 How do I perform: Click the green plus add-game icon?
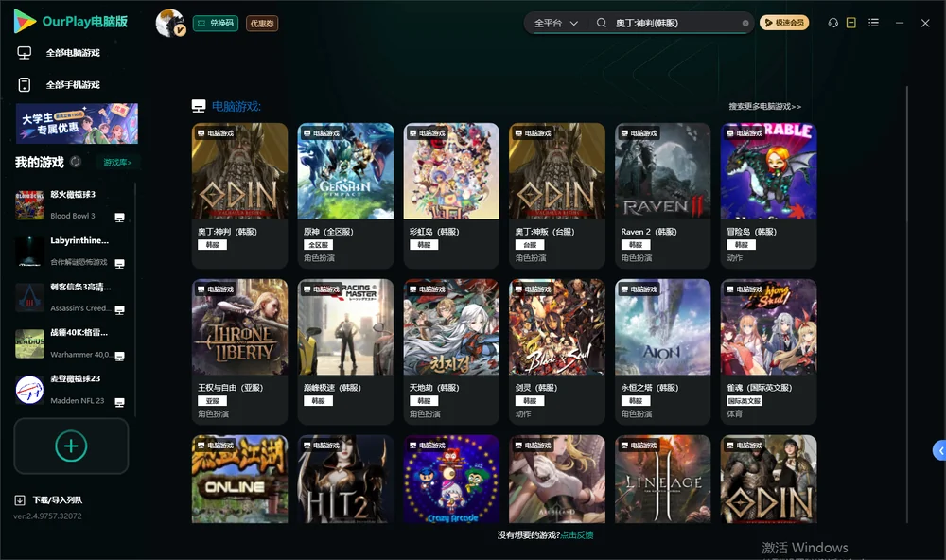(x=71, y=446)
